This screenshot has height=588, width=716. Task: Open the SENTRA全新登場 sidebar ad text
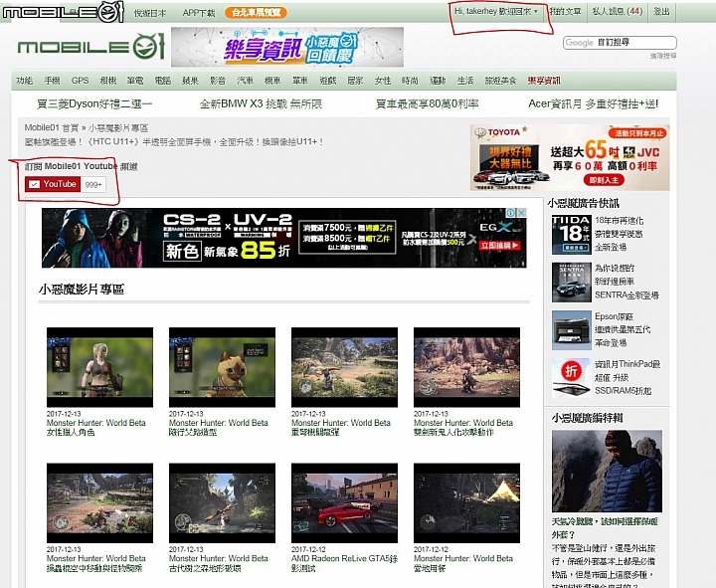(x=626, y=282)
